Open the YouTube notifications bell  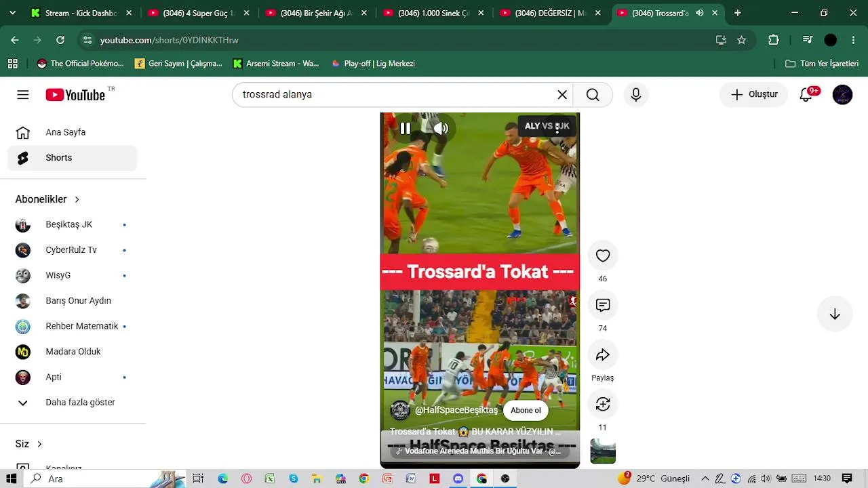pos(806,95)
